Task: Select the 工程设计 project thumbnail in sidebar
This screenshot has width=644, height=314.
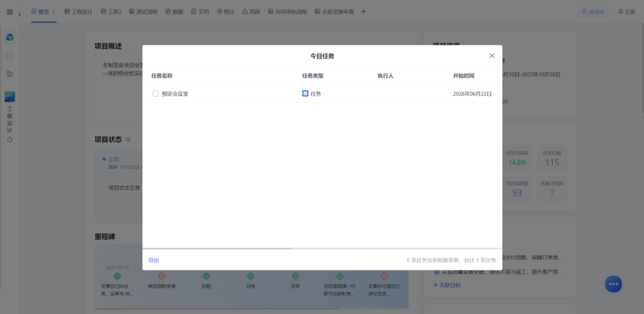Action: (10, 97)
